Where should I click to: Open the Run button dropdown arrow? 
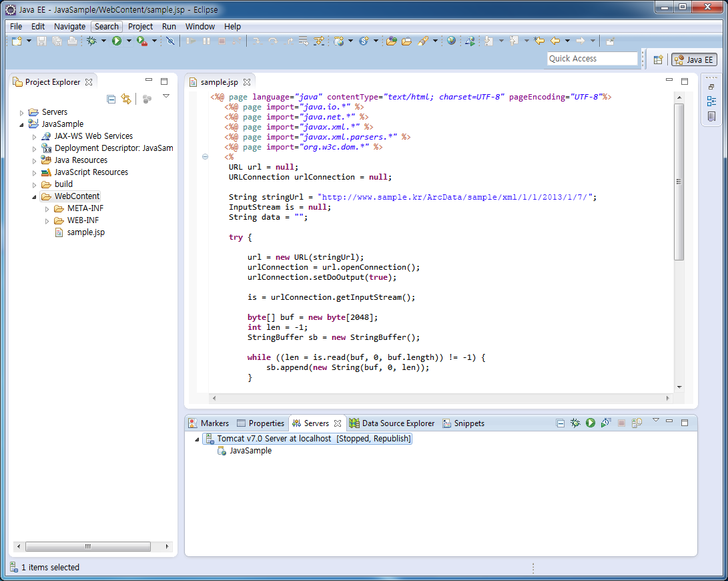[x=128, y=41]
